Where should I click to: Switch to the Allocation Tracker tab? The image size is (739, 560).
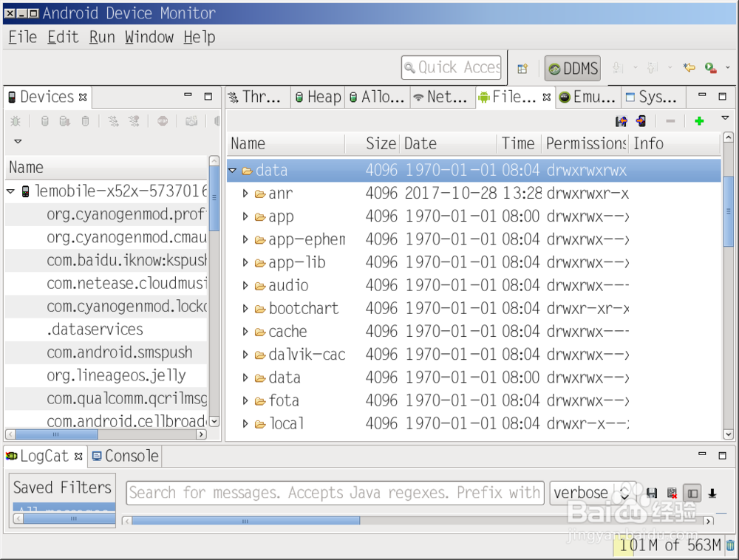[377, 97]
